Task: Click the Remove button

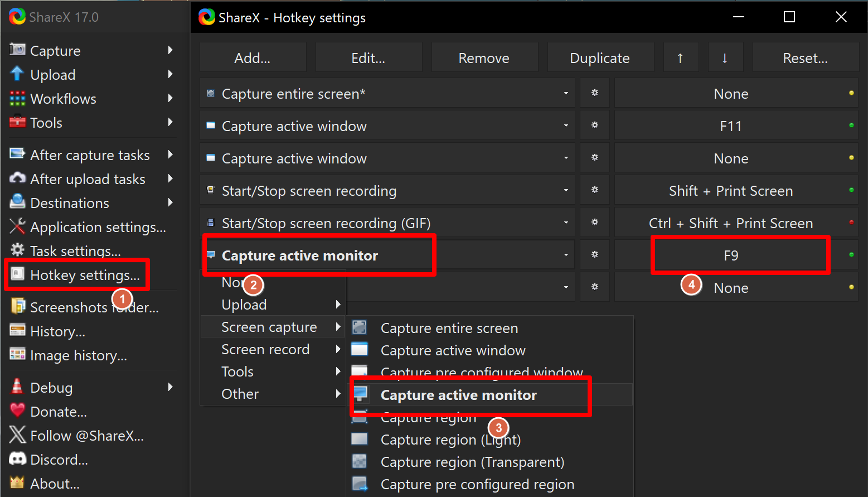Action: (x=485, y=57)
